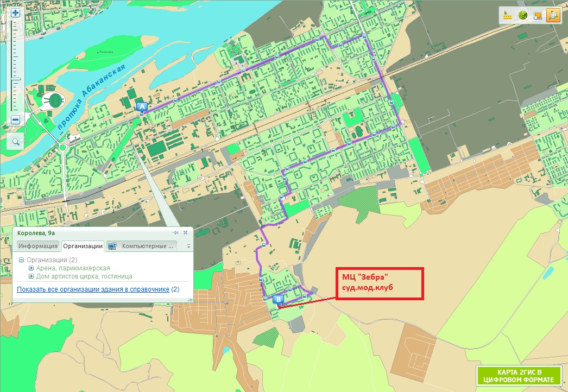The width and height of the screenshot is (568, 392).
Task: Switch to the Информация tab
Action: tap(38, 246)
